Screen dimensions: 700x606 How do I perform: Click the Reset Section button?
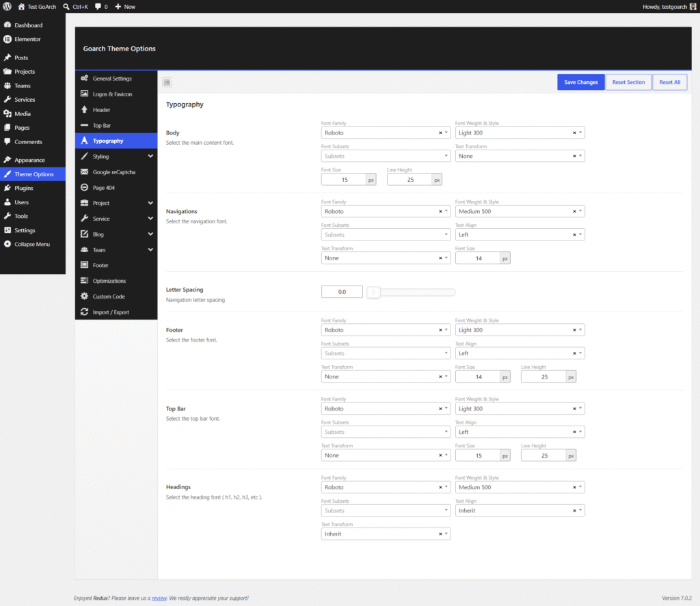[x=628, y=82]
